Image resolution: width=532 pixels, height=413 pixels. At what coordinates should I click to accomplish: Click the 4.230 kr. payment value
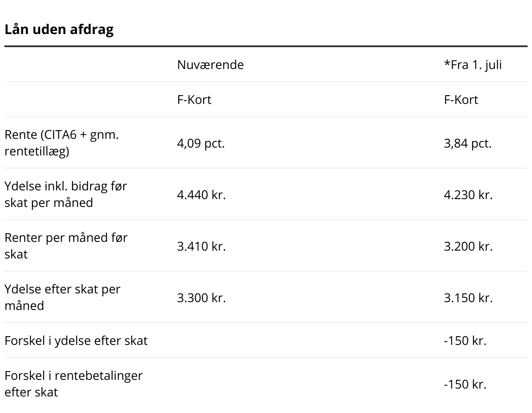pyautogui.click(x=468, y=195)
